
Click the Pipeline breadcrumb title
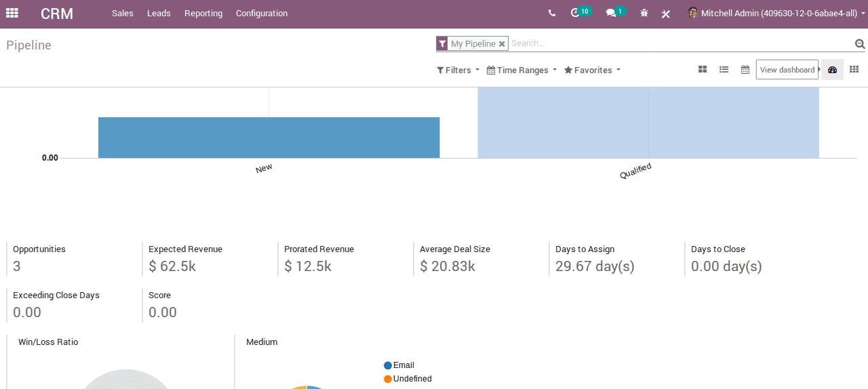pyautogui.click(x=28, y=45)
